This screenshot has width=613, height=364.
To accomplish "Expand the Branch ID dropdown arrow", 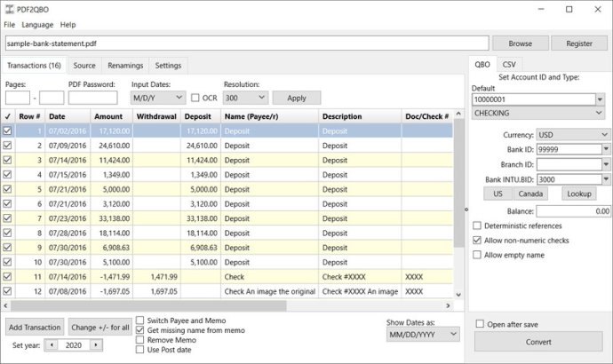I will [x=606, y=164].
